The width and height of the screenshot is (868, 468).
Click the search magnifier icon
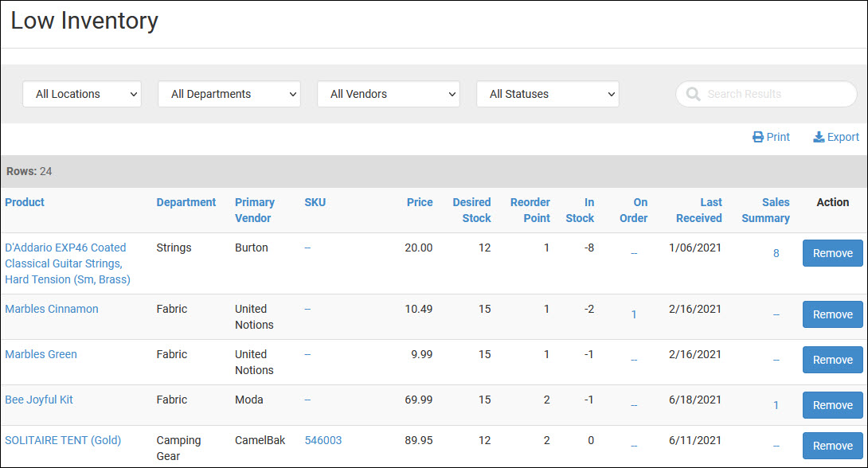(x=693, y=94)
